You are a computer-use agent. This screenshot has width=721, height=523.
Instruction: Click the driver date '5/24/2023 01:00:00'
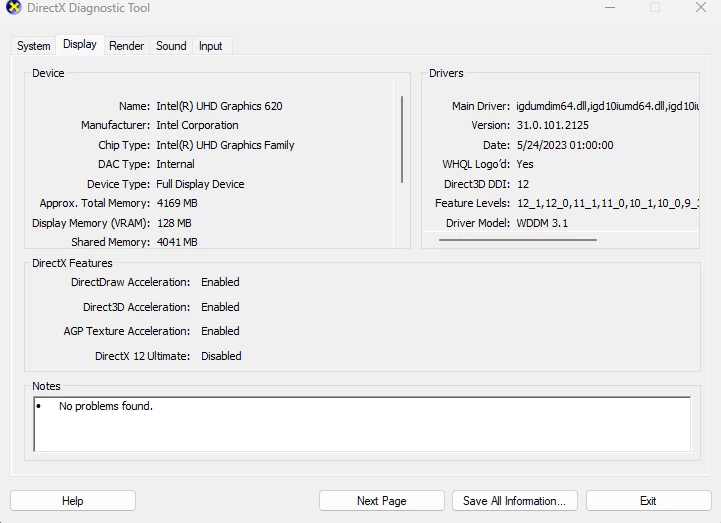point(565,145)
